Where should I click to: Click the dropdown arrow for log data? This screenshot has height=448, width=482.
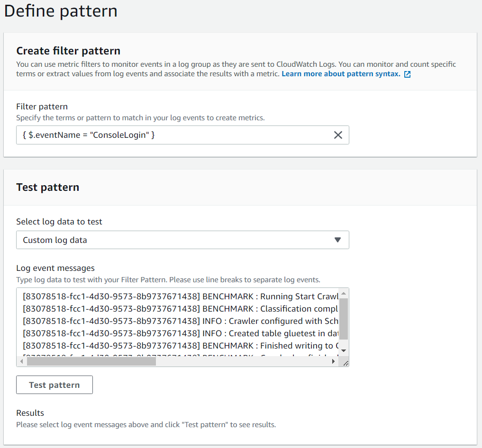coord(337,240)
